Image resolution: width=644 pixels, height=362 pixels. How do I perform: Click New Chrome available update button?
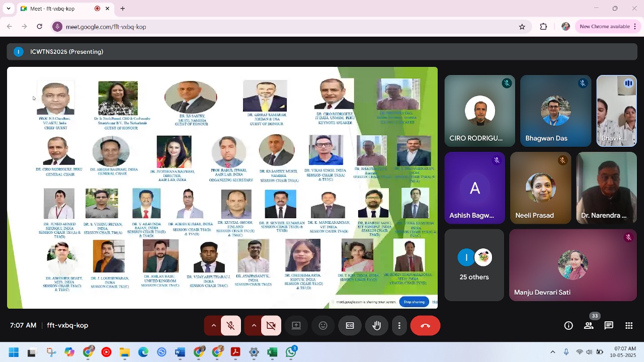click(x=604, y=27)
